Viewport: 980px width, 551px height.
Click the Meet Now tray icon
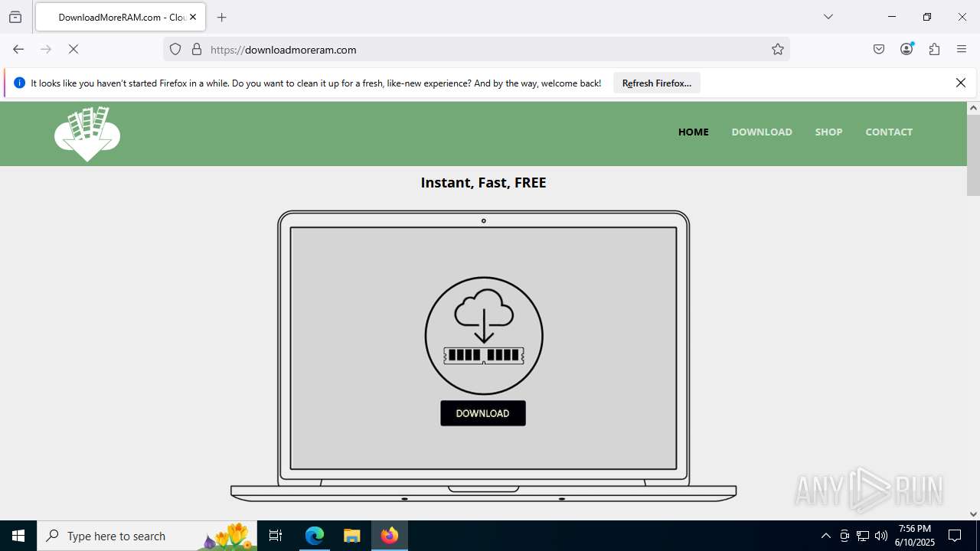point(844,536)
